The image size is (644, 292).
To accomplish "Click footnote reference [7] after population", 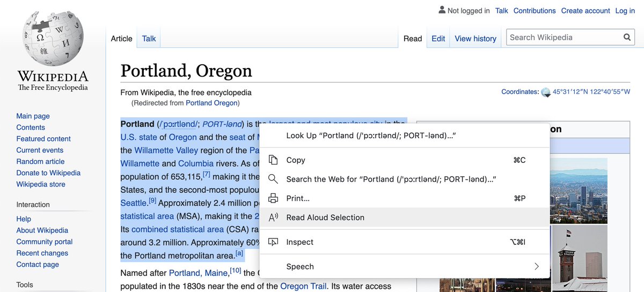I will coord(206,175).
